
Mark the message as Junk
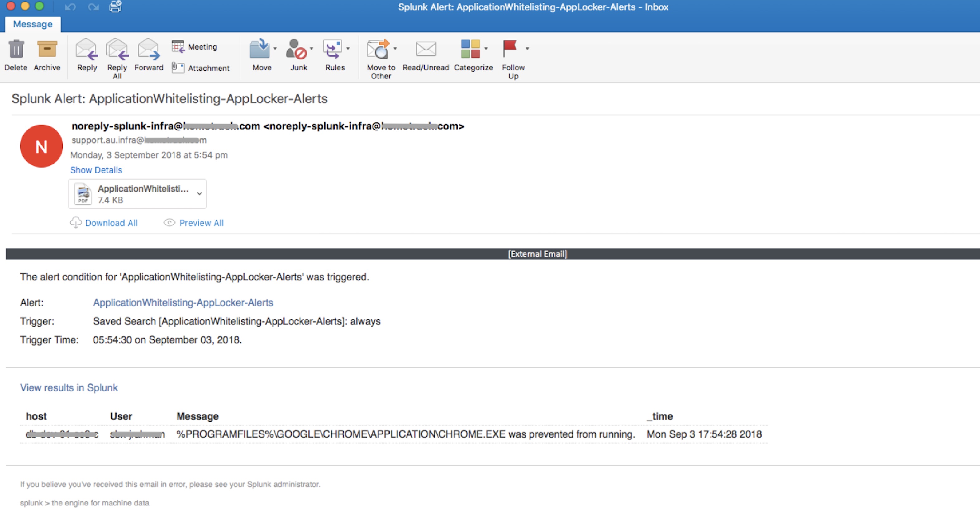(x=299, y=55)
